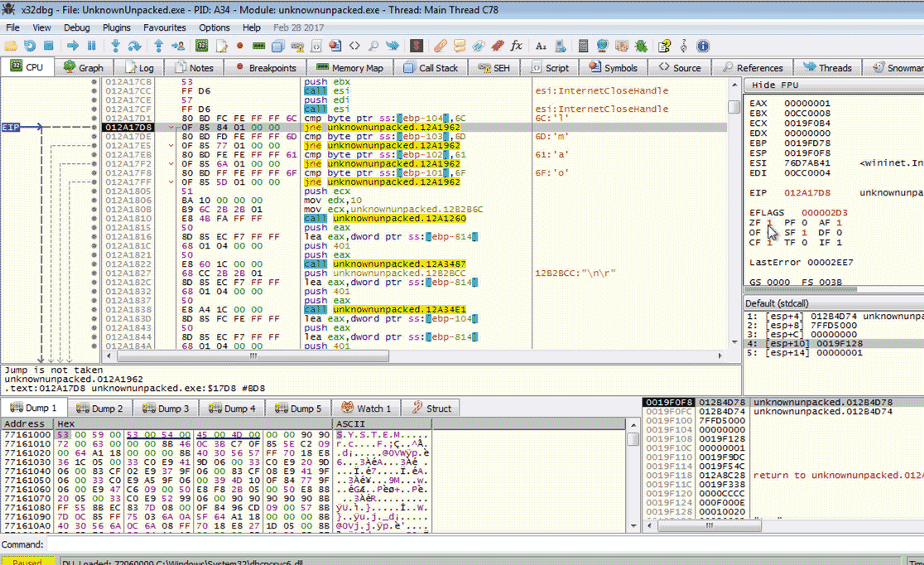Open the fx functions toolbar icon

click(517, 46)
